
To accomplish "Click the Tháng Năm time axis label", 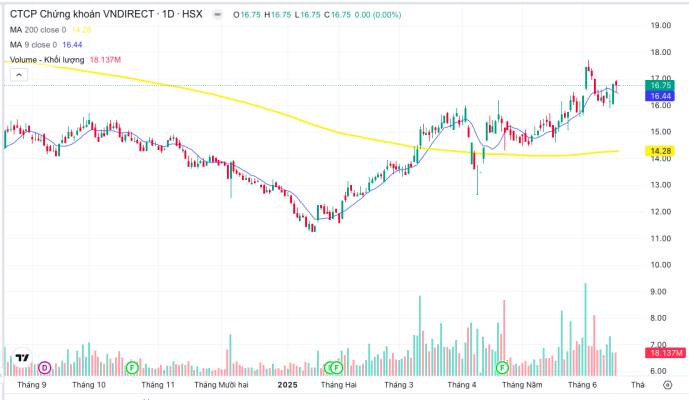I will coord(522,385).
